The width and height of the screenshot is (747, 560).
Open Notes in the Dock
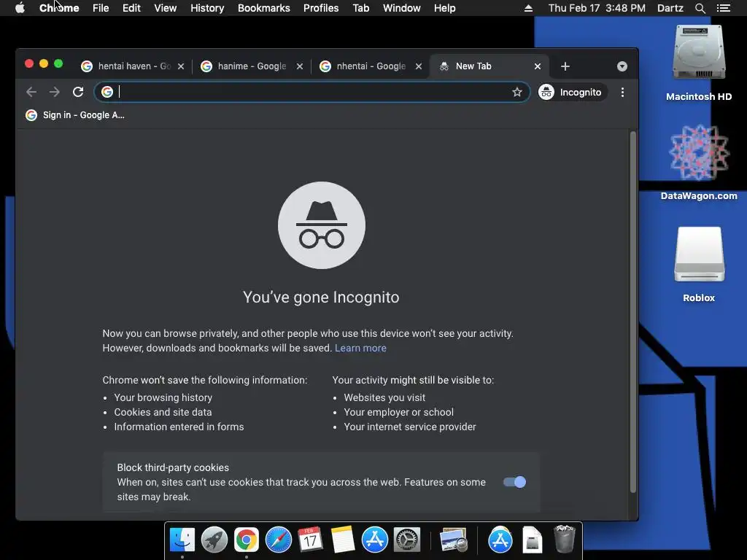(x=343, y=540)
